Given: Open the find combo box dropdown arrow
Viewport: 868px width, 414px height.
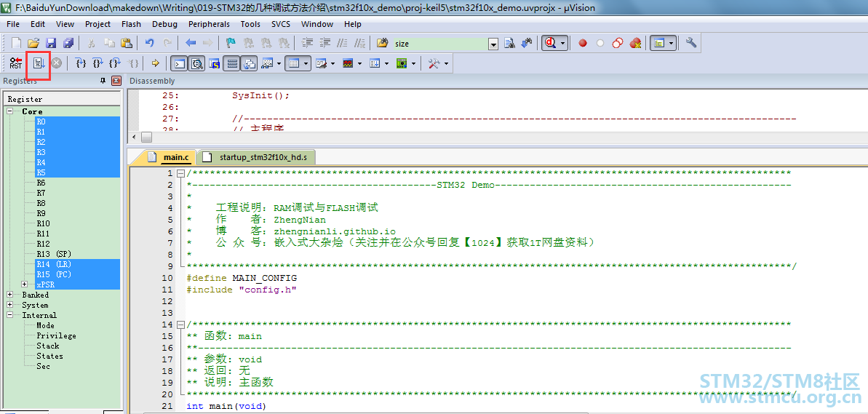Looking at the screenshot, I should [493, 44].
